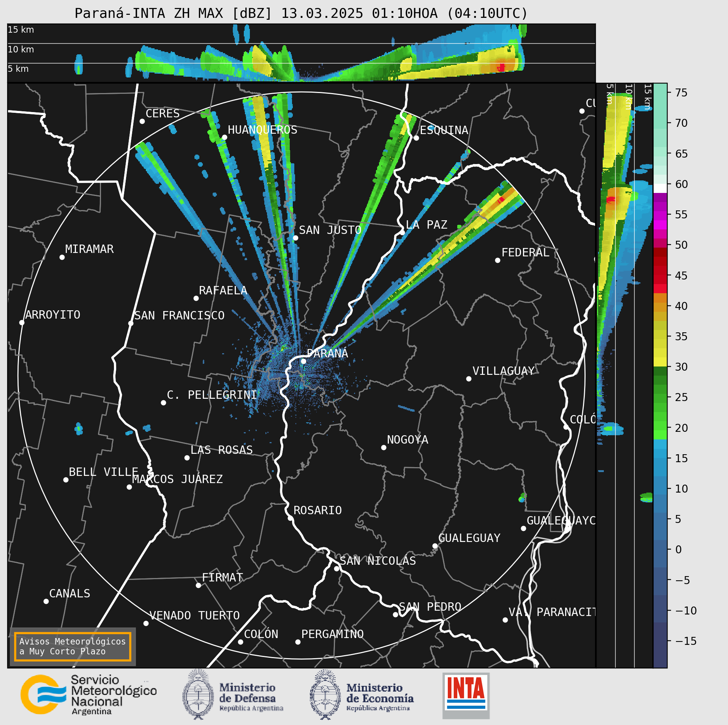
Task: Click the NOGOYA label
Action: pyautogui.click(x=407, y=439)
